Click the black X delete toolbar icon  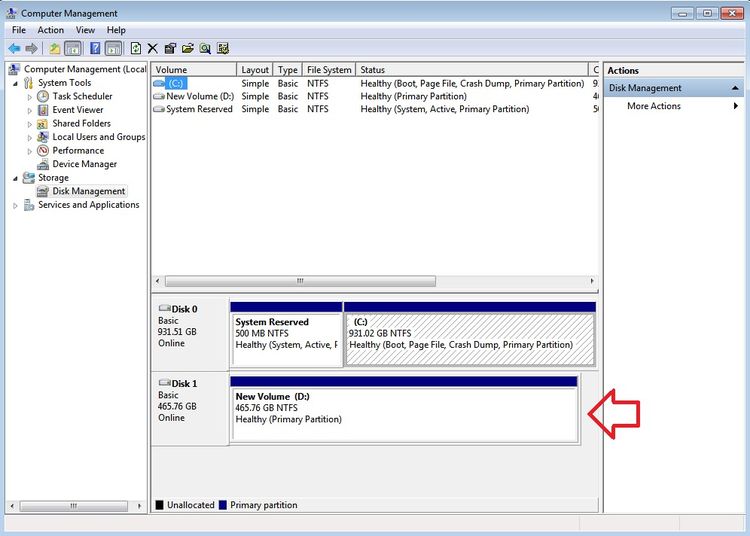tap(153, 48)
